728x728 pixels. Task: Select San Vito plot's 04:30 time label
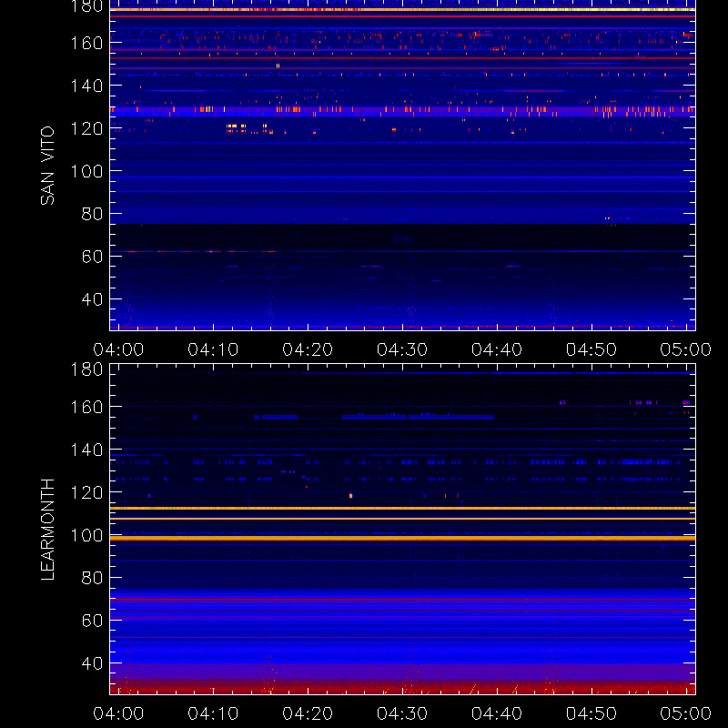coord(402,349)
